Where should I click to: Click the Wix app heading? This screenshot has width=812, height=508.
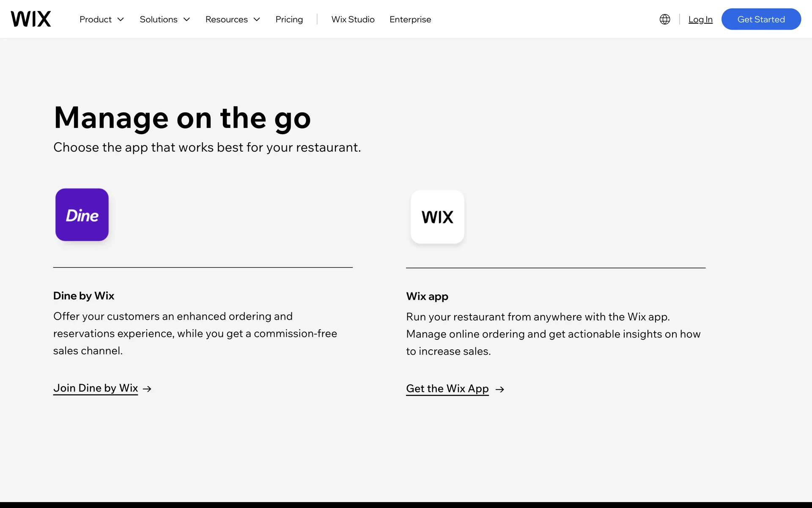[427, 296]
